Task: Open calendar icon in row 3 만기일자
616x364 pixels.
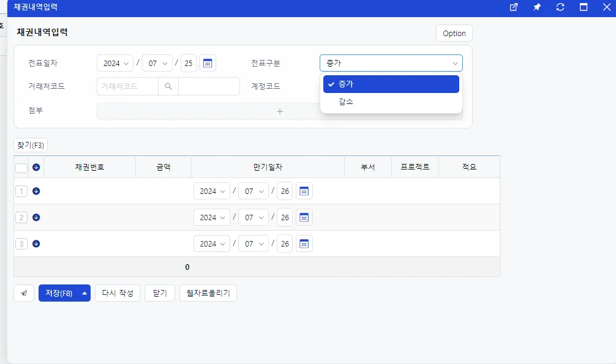Action: [304, 244]
